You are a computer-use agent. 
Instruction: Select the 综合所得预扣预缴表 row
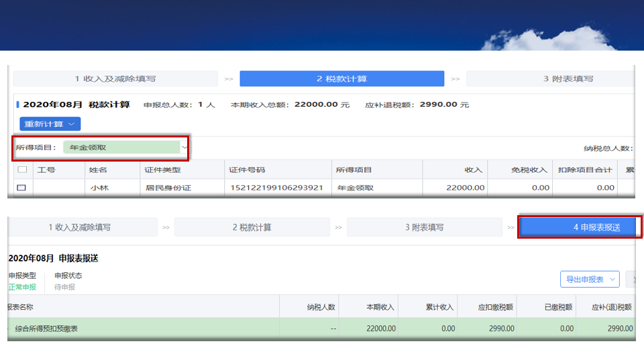point(321,328)
